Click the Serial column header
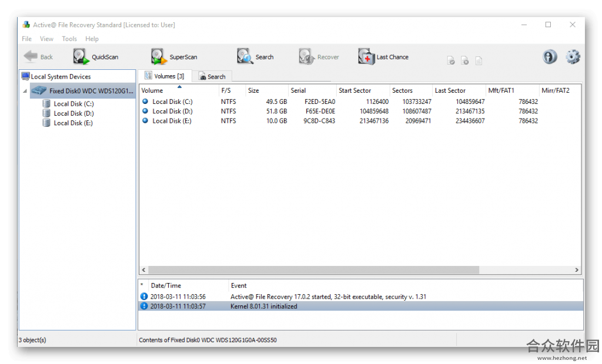Screen dimensions: 602x364 point(312,90)
